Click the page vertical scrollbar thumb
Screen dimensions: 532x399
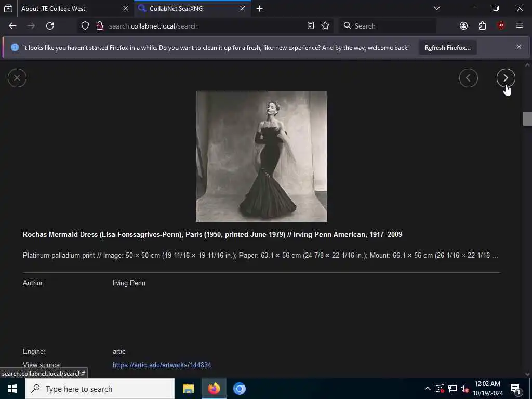pos(527,119)
